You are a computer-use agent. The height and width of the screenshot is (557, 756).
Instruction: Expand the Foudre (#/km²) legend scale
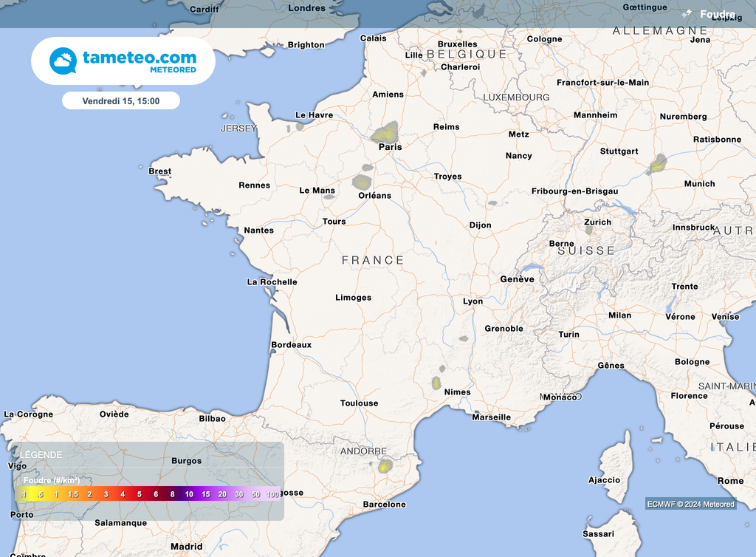52,480
